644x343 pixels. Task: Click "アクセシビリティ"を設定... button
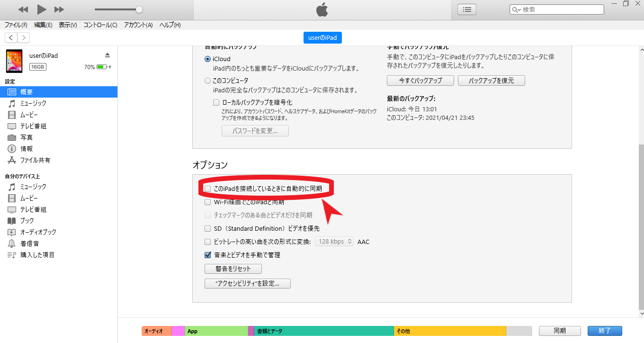point(248,284)
